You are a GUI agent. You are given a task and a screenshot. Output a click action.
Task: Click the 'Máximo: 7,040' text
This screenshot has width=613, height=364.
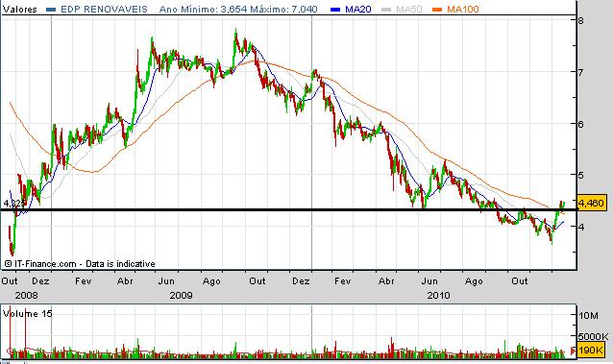tap(283, 9)
